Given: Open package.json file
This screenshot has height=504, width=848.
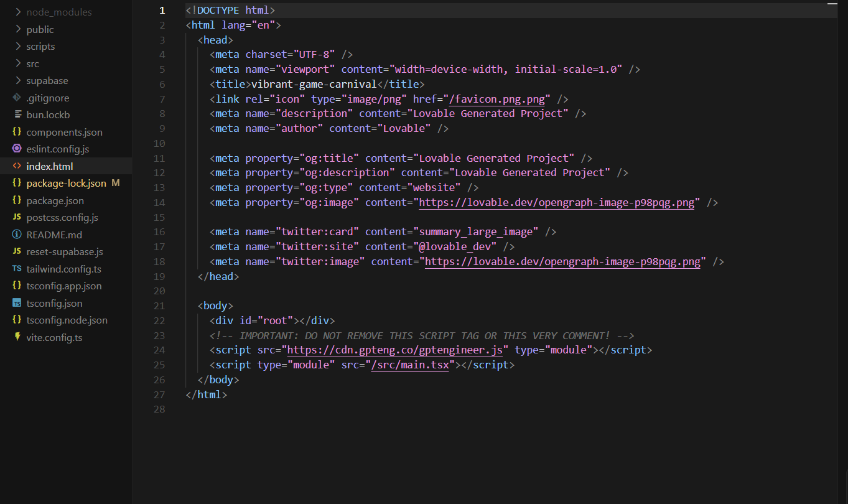Looking at the screenshot, I should 55,200.
